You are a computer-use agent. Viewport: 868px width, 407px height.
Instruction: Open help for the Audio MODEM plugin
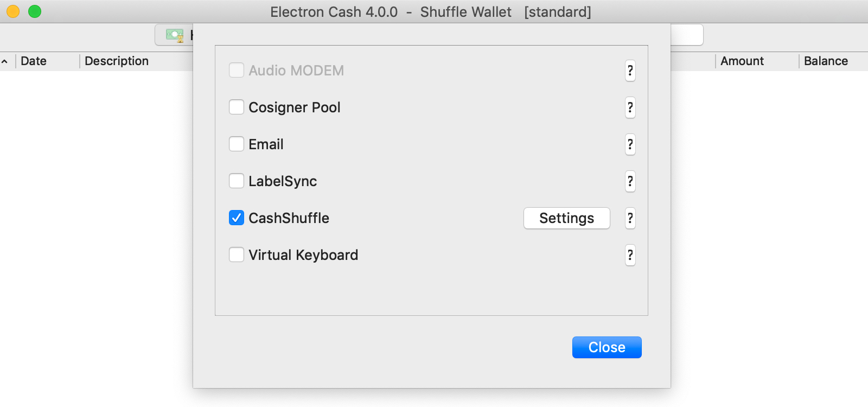coord(630,71)
